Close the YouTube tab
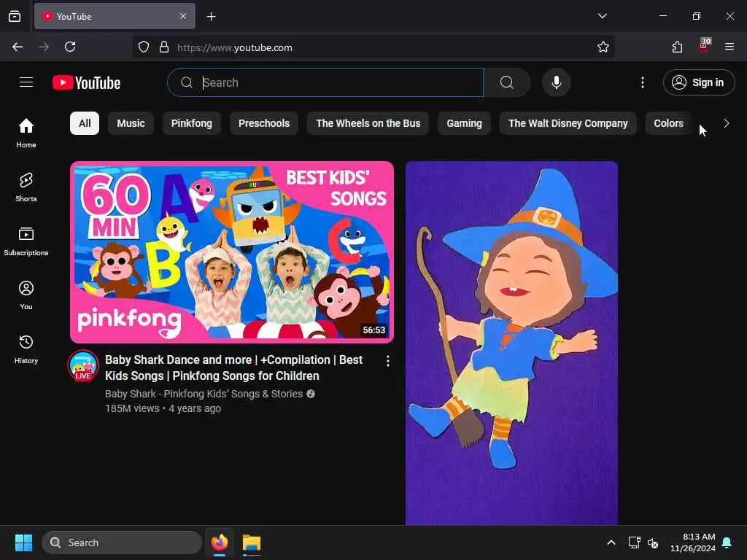Image resolution: width=747 pixels, height=560 pixels. coord(183,16)
